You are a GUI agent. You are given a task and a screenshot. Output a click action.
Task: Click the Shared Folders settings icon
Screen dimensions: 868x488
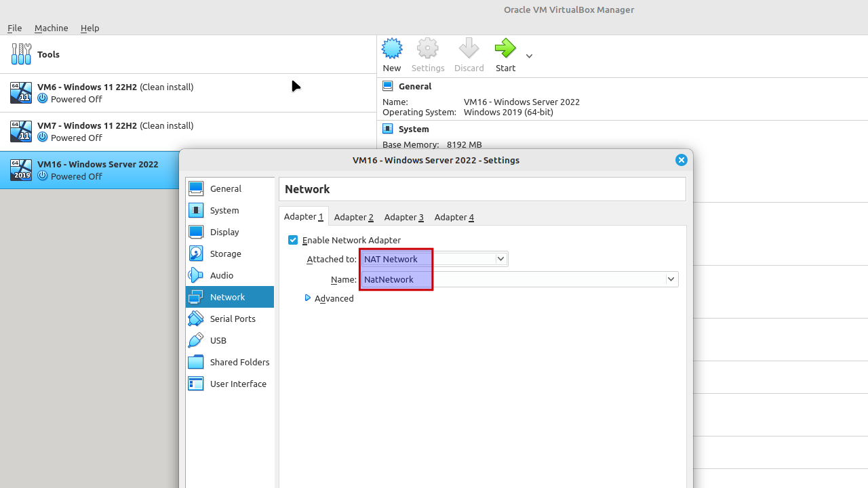[196, 362]
